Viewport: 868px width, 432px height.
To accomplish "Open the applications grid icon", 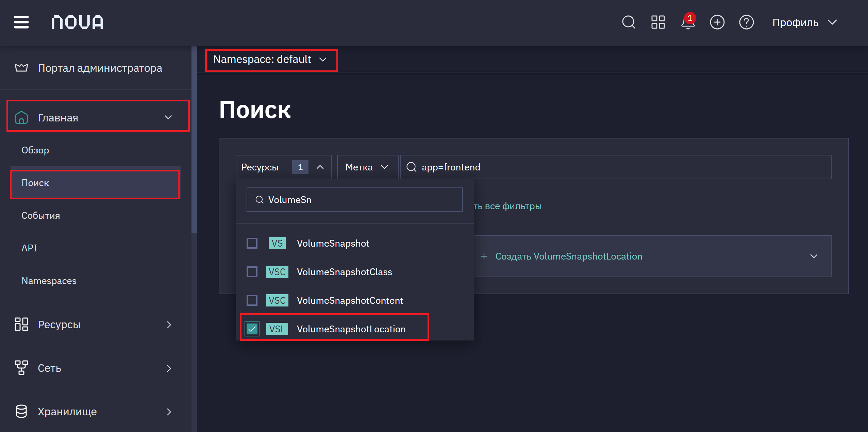I will pyautogui.click(x=658, y=22).
